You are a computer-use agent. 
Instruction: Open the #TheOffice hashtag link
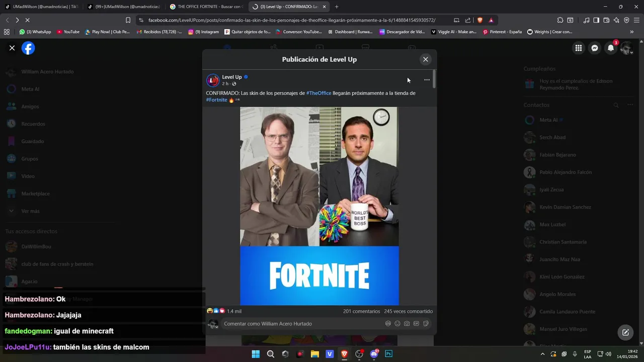point(319,93)
